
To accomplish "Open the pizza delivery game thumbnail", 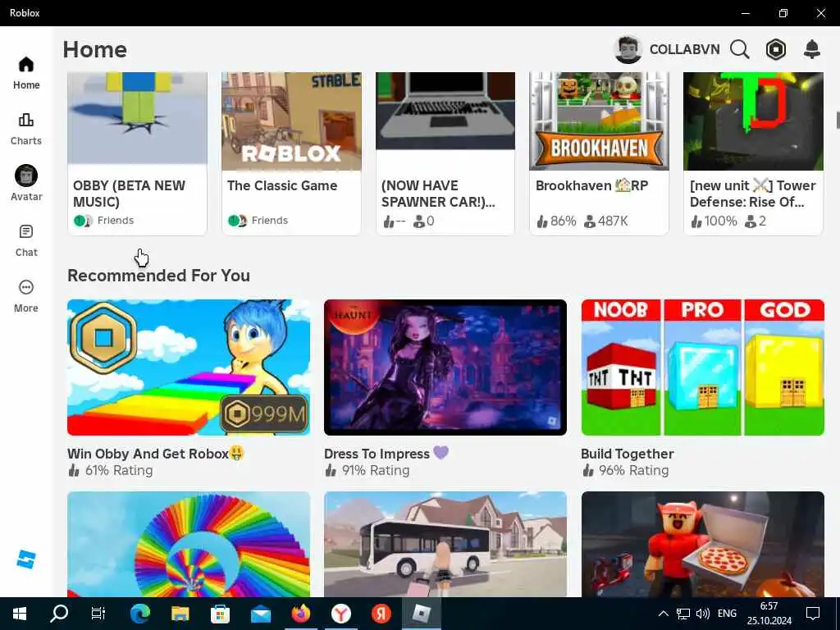I will point(702,545).
